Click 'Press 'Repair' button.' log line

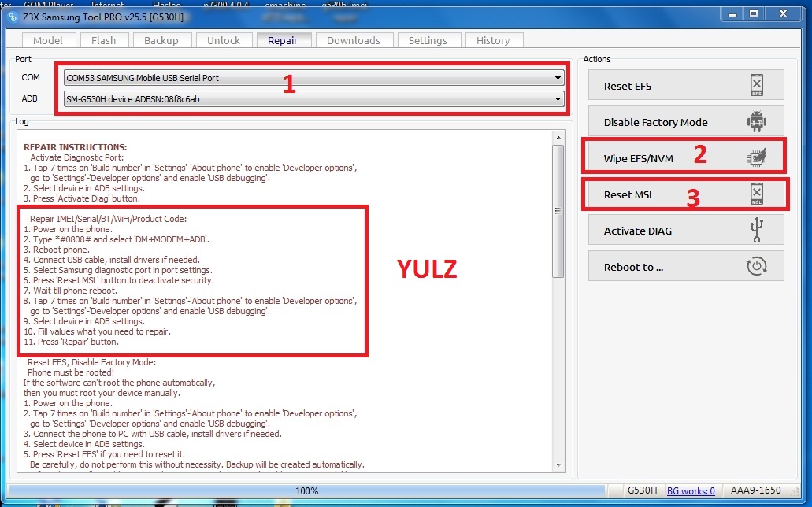pos(71,342)
